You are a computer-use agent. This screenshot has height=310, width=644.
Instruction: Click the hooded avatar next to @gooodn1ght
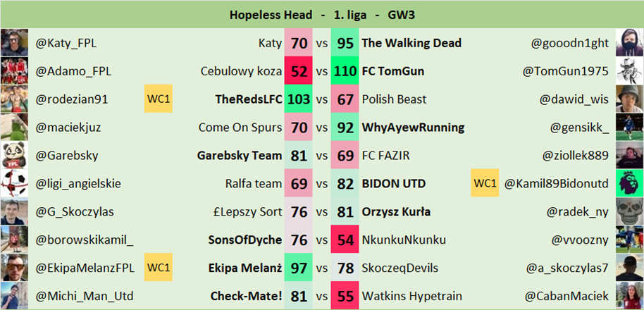click(x=629, y=44)
